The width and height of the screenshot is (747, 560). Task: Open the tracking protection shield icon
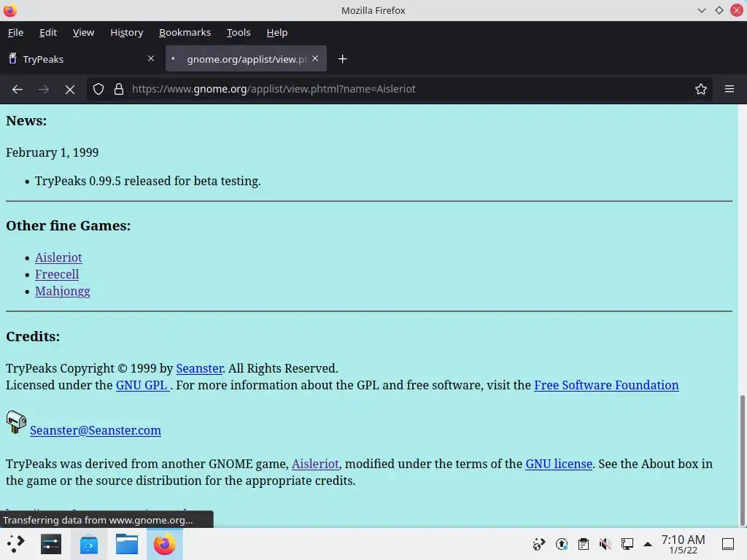click(x=98, y=89)
